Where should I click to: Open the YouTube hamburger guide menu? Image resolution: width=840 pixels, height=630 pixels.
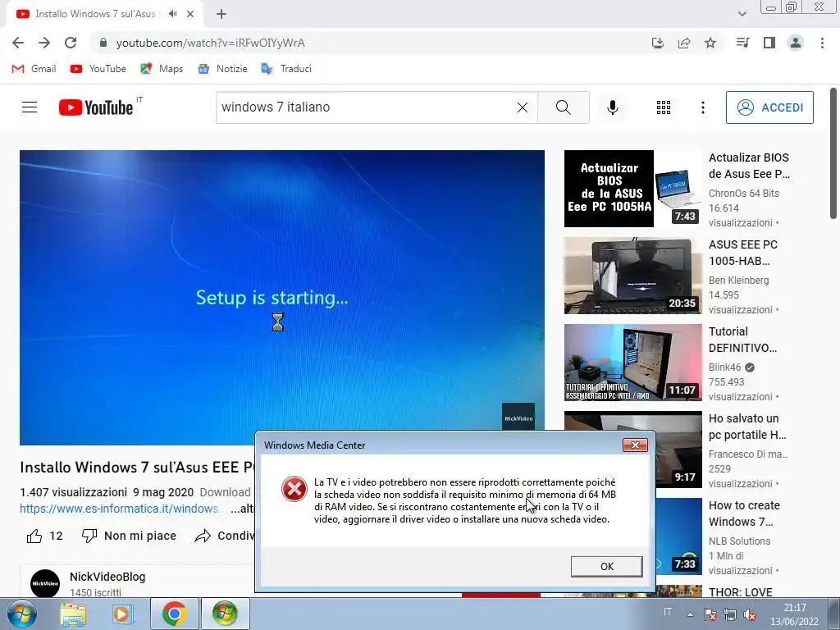tap(30, 107)
